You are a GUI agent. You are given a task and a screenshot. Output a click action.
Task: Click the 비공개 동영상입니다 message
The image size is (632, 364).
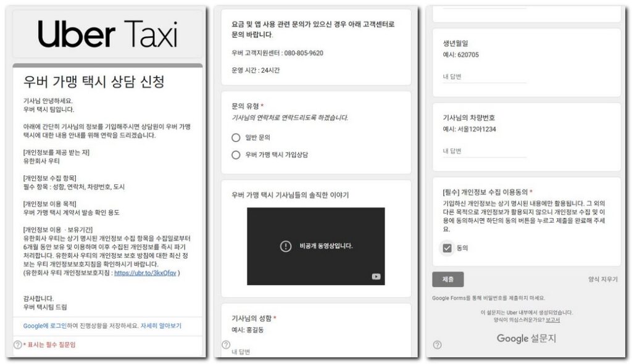coord(326,246)
